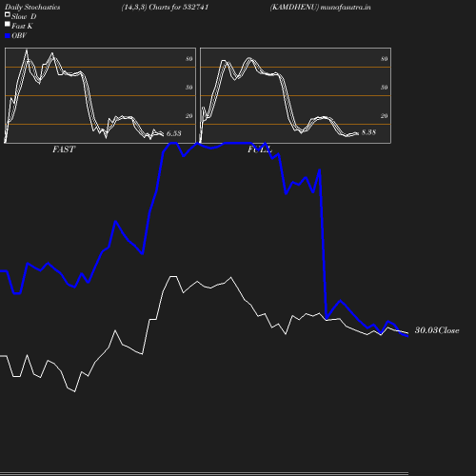Click the Slow D legend swatch
This screenshot has width=476, height=476.
[x=8, y=14]
